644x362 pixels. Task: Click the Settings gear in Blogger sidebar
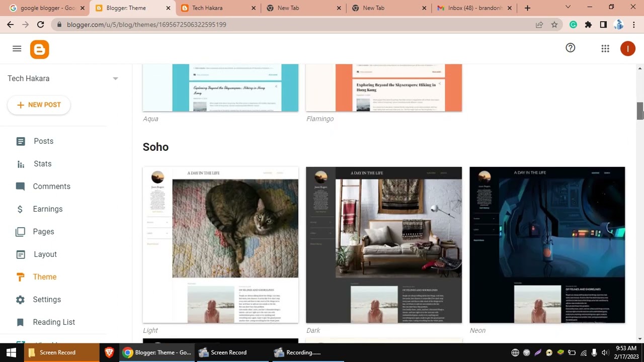pyautogui.click(x=21, y=299)
